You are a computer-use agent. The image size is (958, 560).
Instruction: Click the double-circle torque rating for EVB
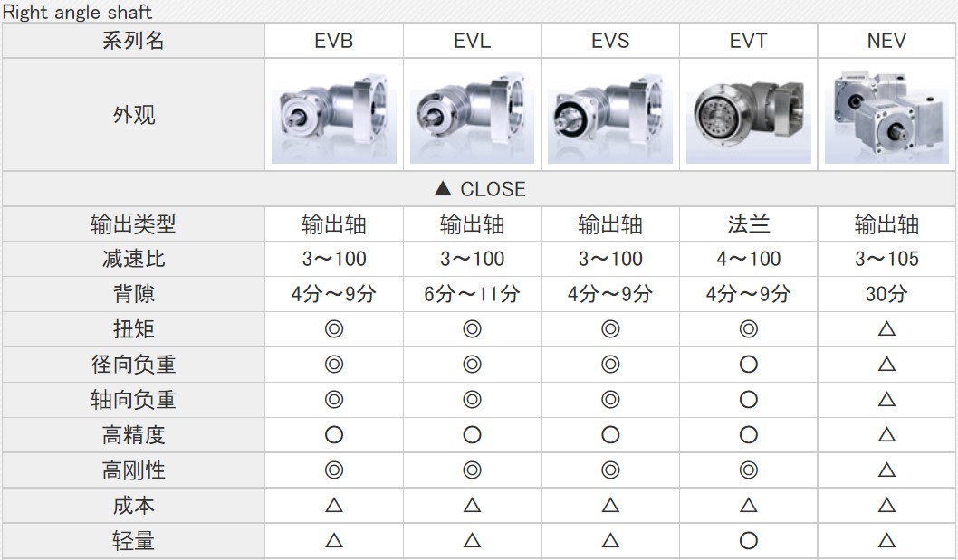pos(333,329)
